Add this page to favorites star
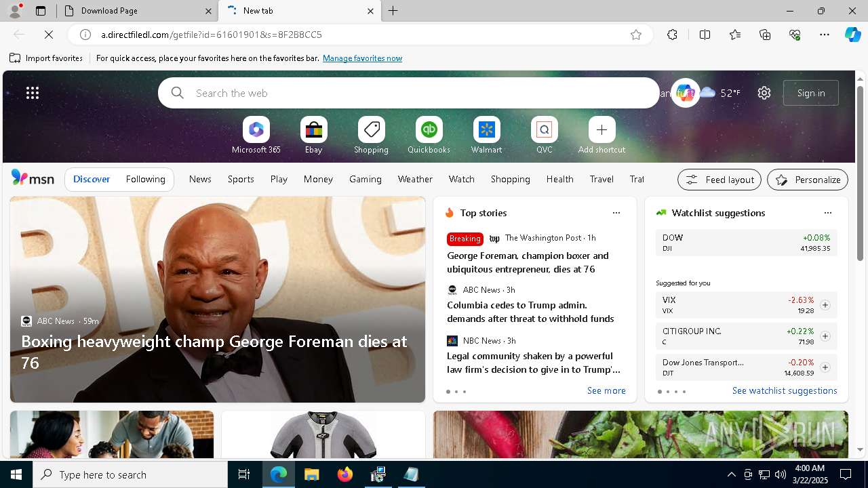 coord(636,35)
